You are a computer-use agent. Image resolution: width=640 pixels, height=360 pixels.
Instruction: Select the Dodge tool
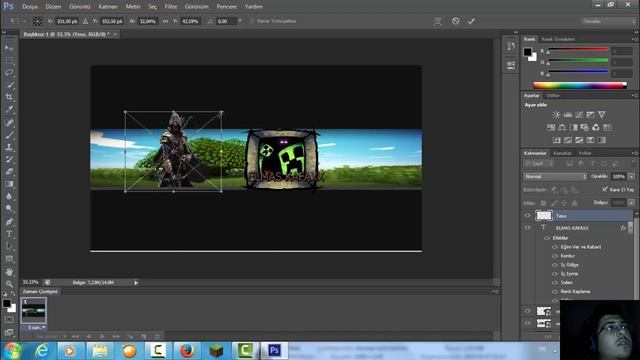pyautogui.click(x=9, y=209)
